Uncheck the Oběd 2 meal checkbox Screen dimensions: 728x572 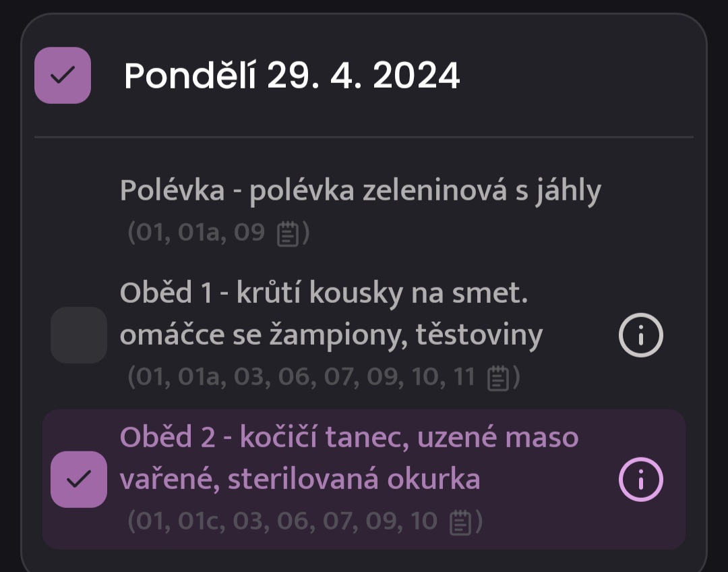(x=79, y=480)
